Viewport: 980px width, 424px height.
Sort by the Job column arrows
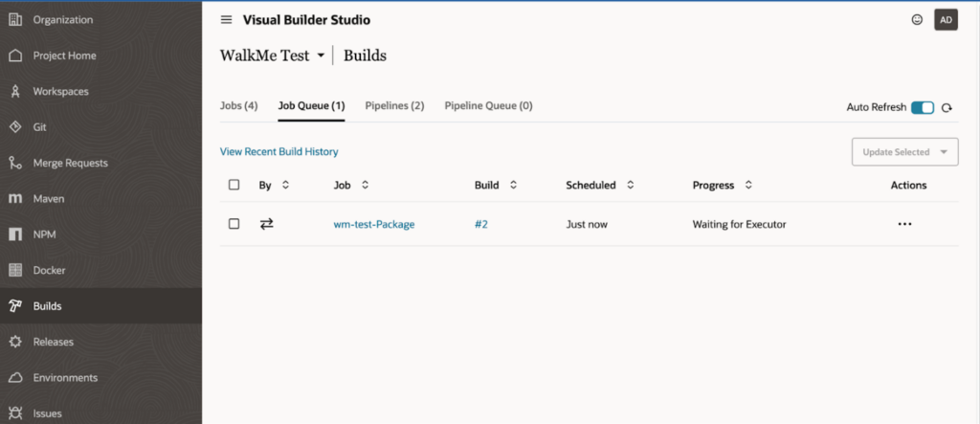point(366,185)
